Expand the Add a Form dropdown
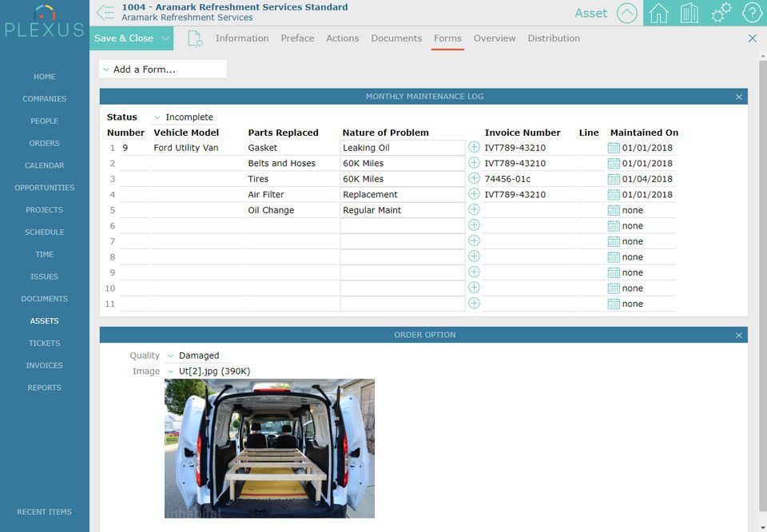Viewport: 767px width, 532px height. pos(162,69)
